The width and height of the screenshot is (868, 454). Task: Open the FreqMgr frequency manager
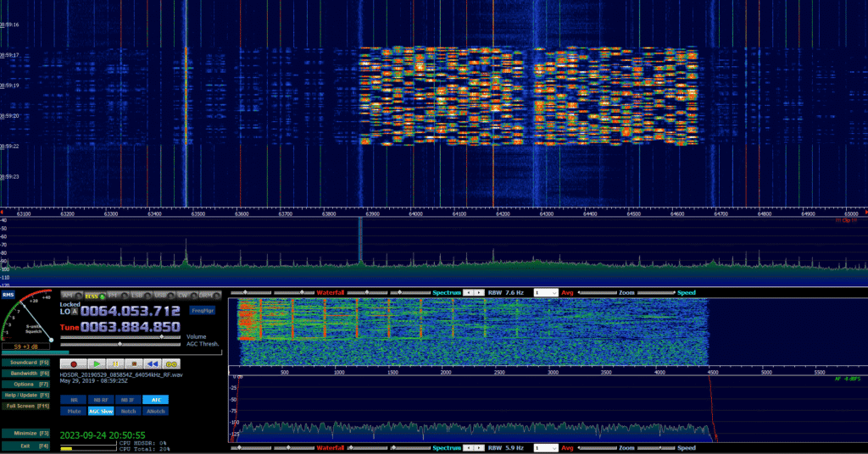[202, 311]
